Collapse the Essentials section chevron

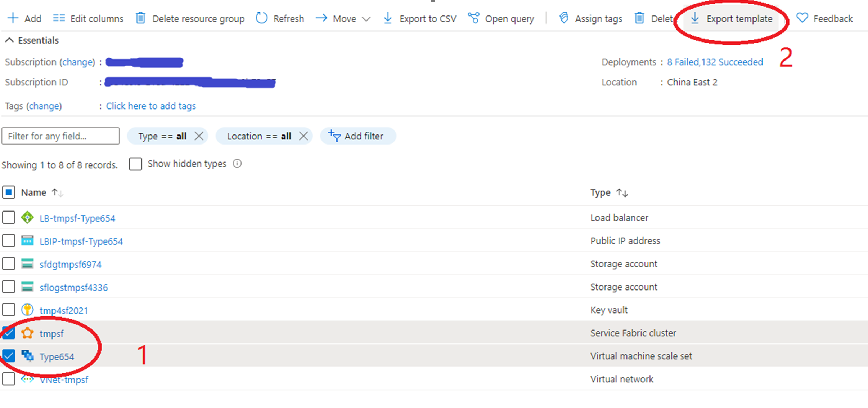pyautogui.click(x=9, y=40)
